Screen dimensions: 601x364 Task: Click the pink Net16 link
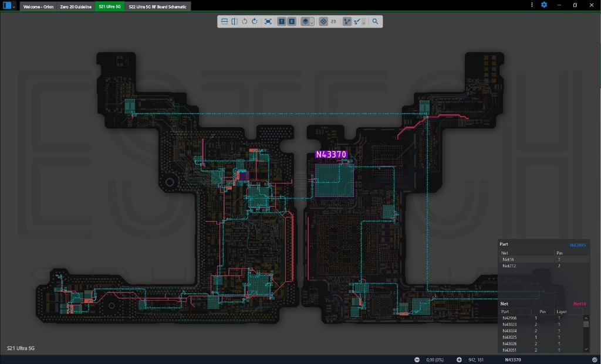point(579,304)
